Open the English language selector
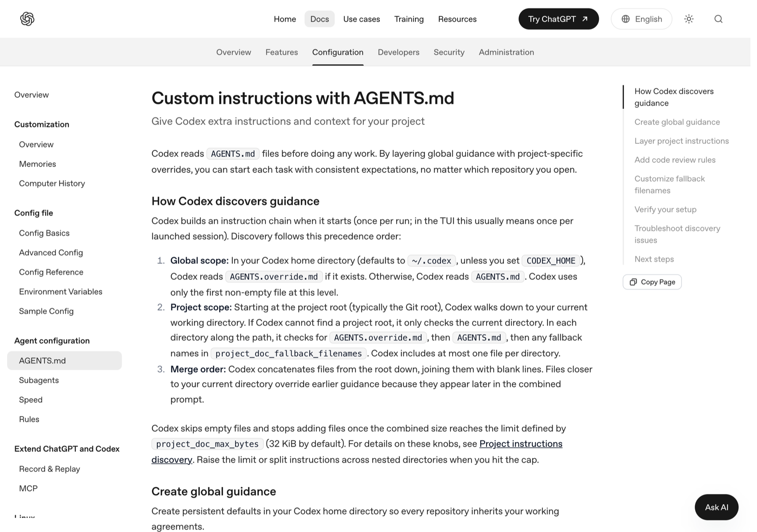This screenshot has height=532, width=757. tap(641, 19)
